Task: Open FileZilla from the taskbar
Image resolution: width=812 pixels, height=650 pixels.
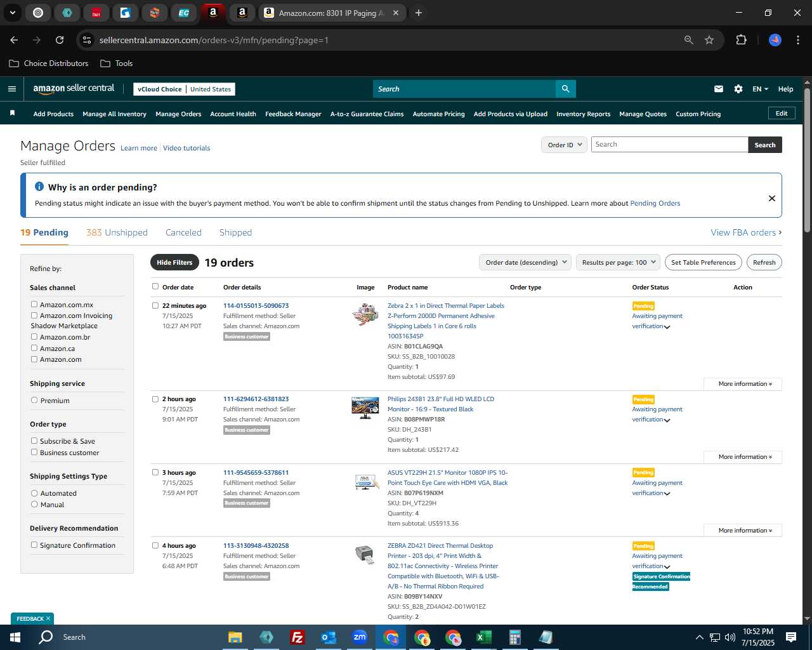Action: click(297, 637)
